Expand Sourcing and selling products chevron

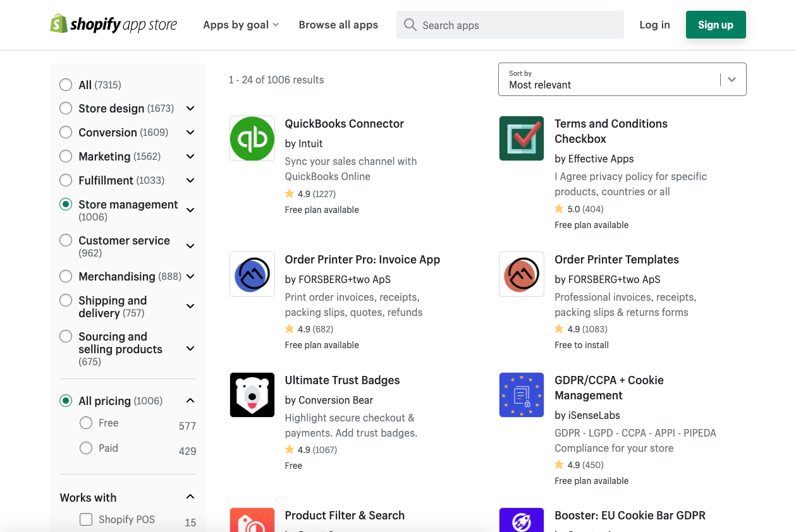[x=190, y=349]
